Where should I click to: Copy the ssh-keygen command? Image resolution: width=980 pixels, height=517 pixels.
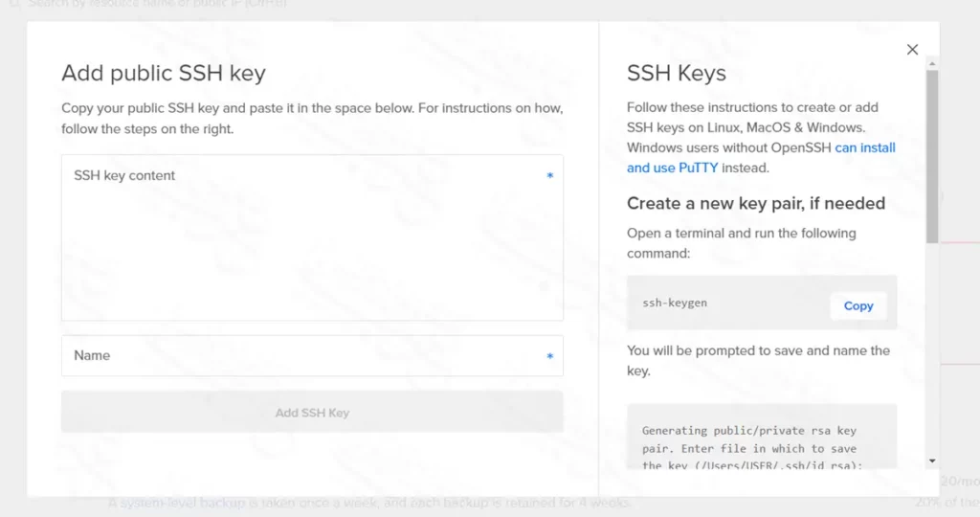(x=857, y=305)
